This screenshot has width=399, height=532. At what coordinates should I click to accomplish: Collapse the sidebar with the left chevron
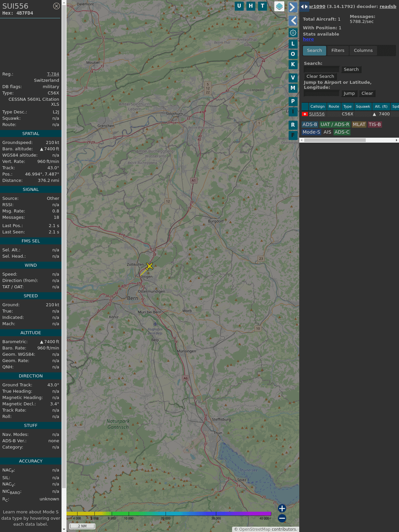[x=293, y=21]
